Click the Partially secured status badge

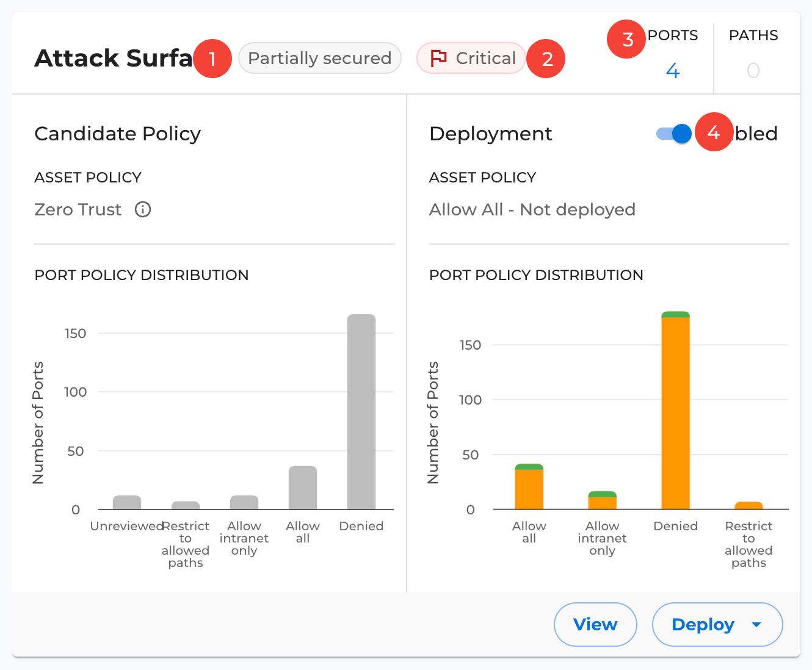click(319, 58)
